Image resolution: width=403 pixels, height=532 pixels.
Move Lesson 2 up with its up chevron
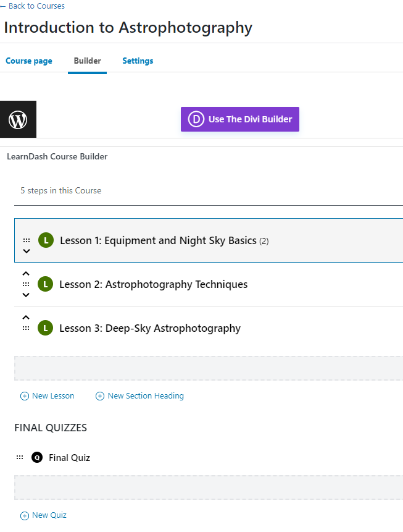click(x=26, y=274)
